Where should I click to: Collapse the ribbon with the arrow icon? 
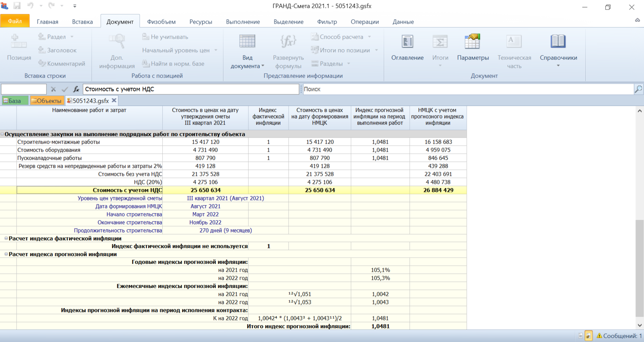point(638,21)
